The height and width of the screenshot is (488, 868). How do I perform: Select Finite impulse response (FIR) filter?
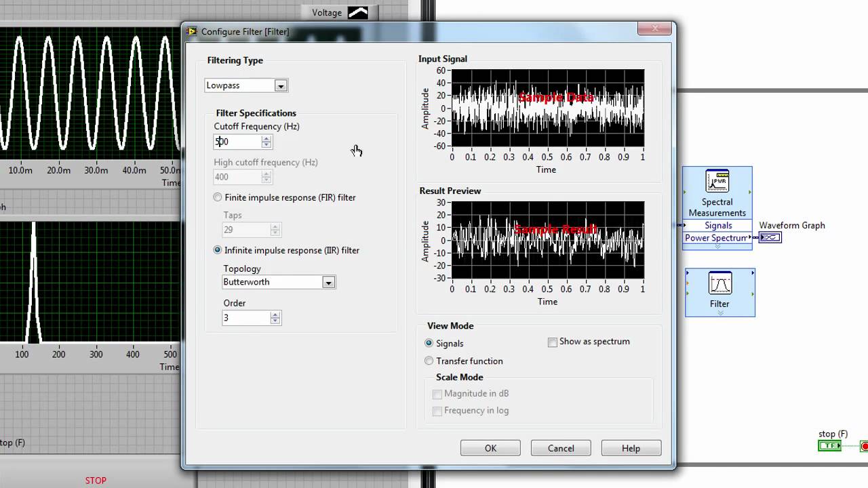tap(218, 197)
